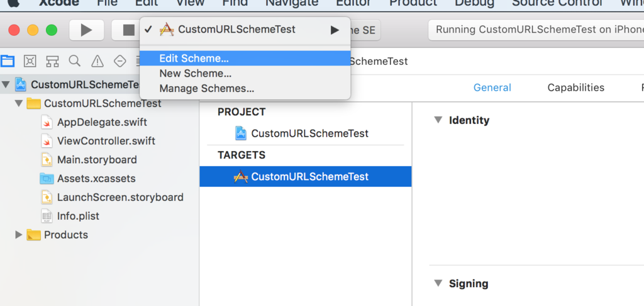The height and width of the screenshot is (306, 644).
Task: Choose Edit Scheme… from the popup
Action: click(x=245, y=59)
